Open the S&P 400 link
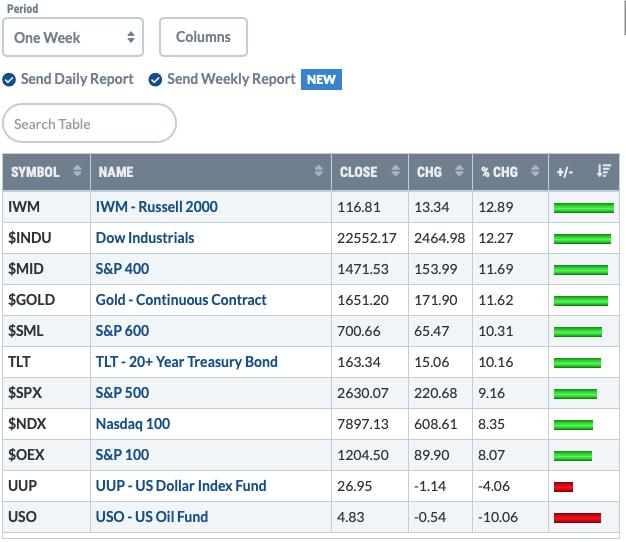Image resolution: width=626 pixels, height=542 pixels. click(x=122, y=269)
